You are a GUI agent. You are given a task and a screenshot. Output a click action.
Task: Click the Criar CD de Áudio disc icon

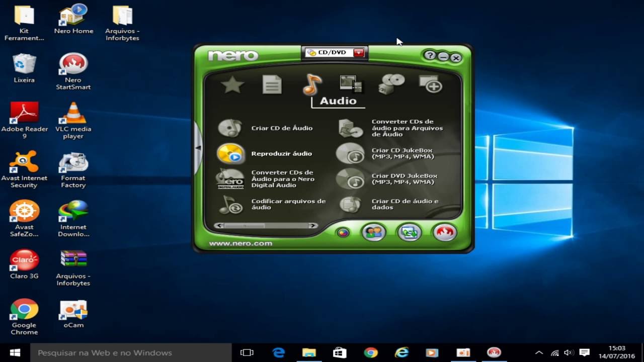coord(230,128)
